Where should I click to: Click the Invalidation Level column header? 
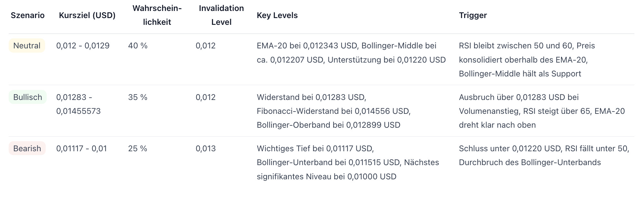pos(221,15)
